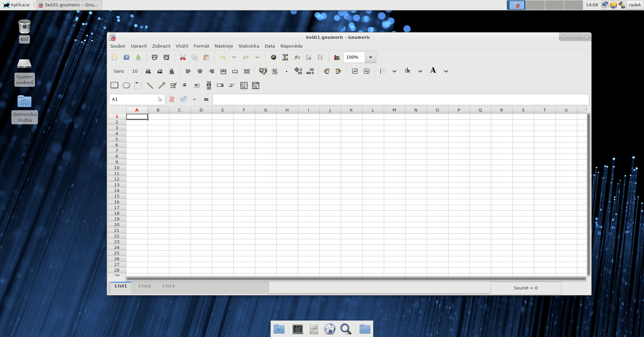
Task: Apply percentage format to the cell
Action: coord(275,71)
